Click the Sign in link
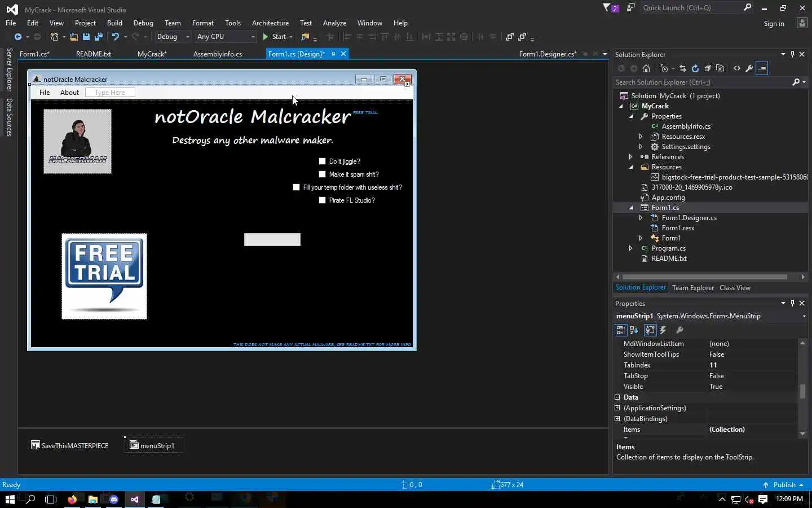This screenshot has width=812, height=508. tap(774, 24)
